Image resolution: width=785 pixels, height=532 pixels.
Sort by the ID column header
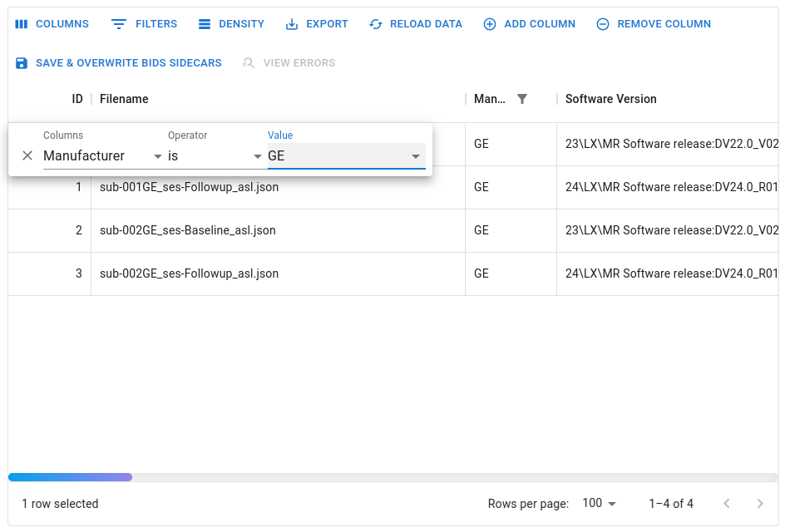77,99
